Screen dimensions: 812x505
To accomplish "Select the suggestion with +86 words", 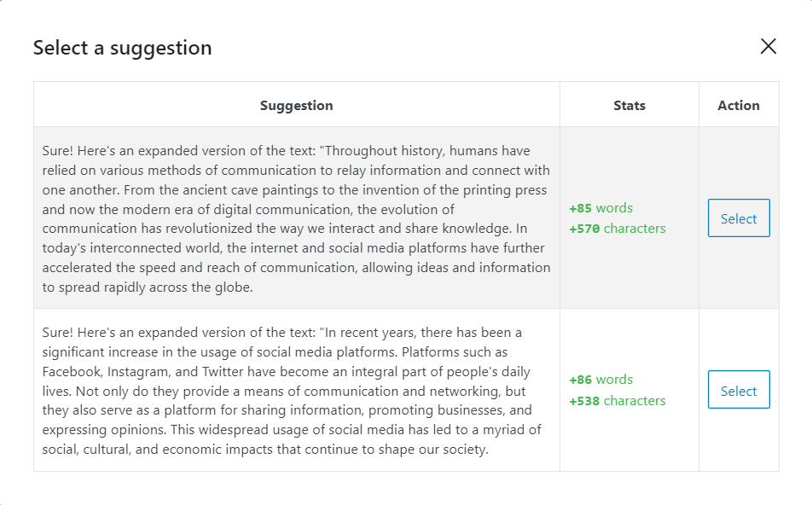I will (x=739, y=390).
